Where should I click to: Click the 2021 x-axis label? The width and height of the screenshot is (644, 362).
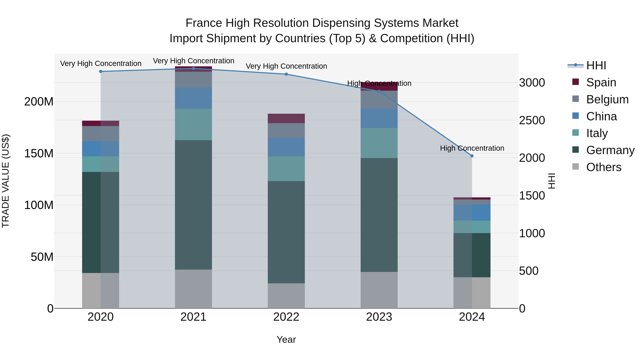(194, 317)
